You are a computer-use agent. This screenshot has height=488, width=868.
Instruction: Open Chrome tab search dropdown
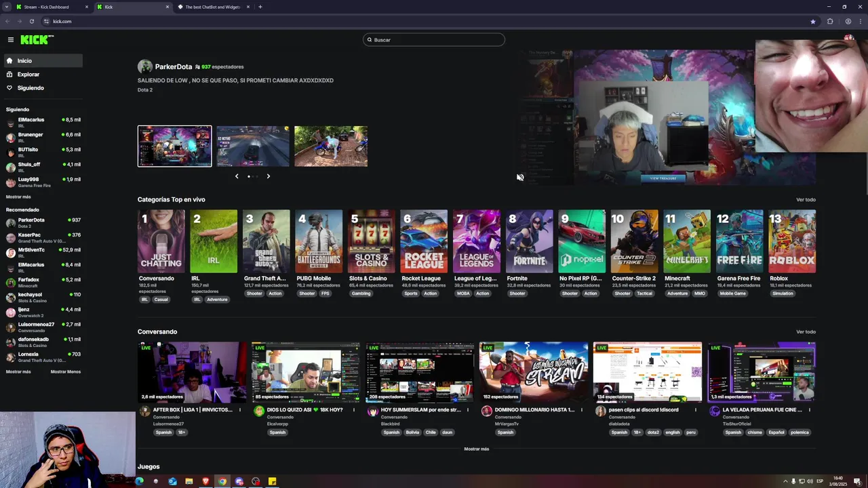pos(6,7)
